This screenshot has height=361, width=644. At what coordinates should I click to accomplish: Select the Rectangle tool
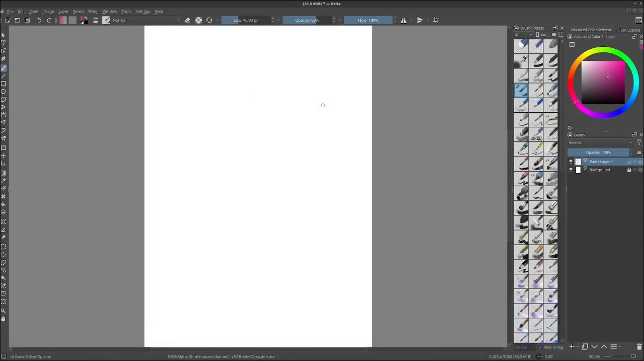pyautogui.click(x=4, y=84)
